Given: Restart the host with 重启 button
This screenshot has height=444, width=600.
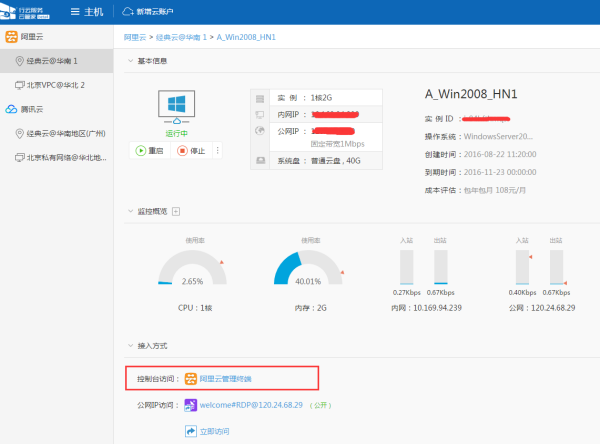Looking at the screenshot, I should [x=150, y=151].
